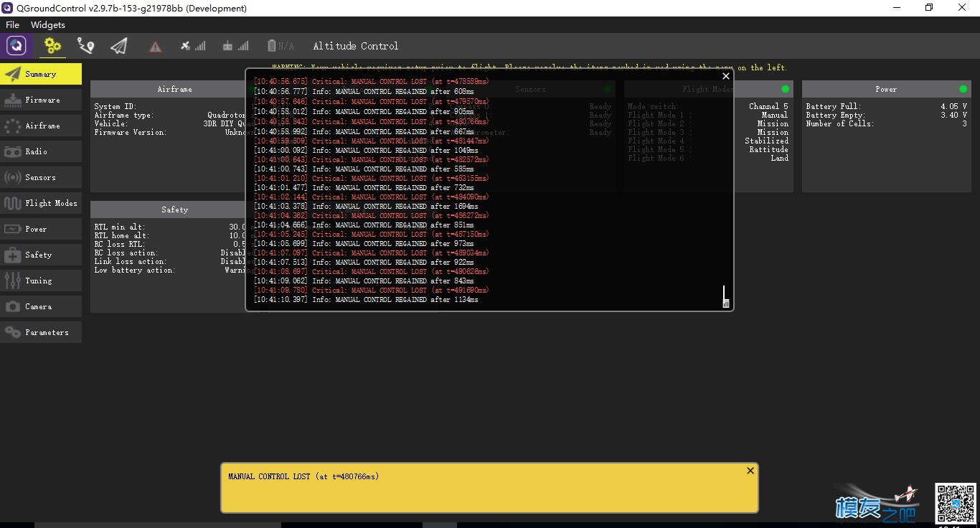This screenshot has width=980, height=528.
Task: Show GPS satellite signal status
Action: tap(192, 46)
